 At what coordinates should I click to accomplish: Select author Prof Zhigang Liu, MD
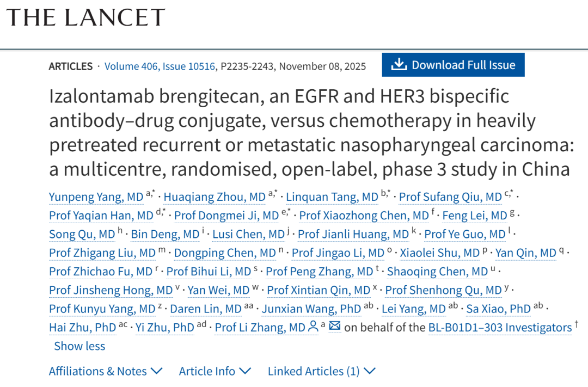(102, 253)
